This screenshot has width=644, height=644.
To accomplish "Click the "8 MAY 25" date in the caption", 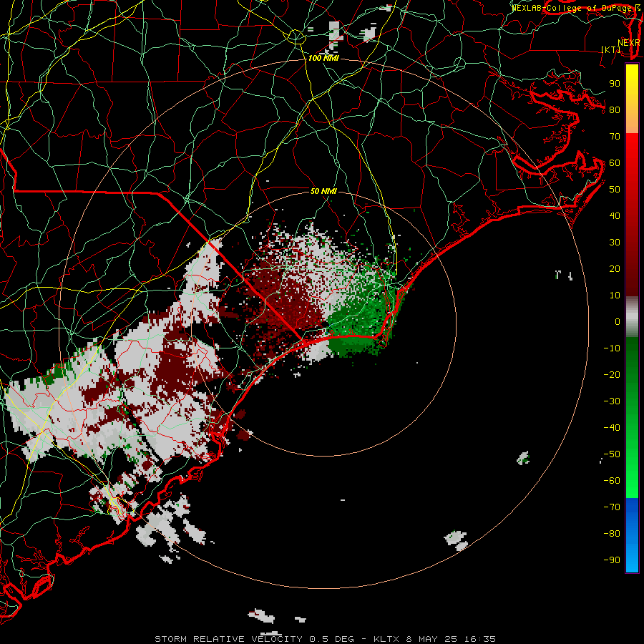I will (x=431, y=639).
